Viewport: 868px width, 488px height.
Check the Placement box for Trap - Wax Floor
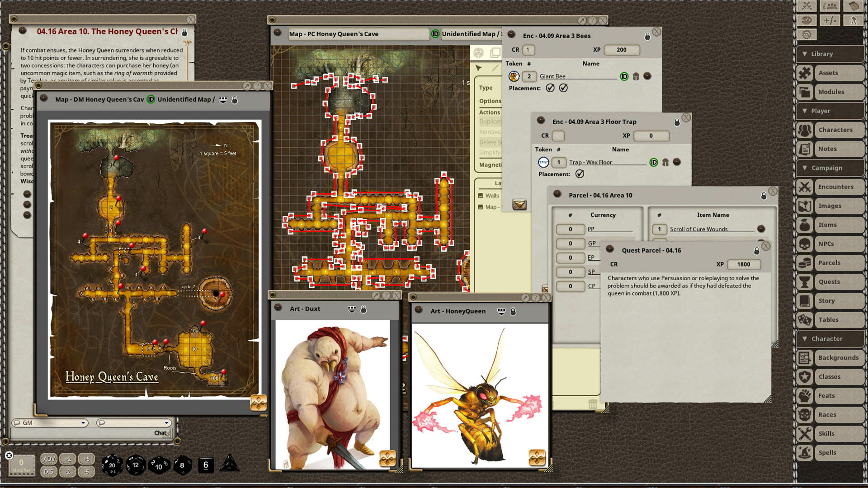[580, 174]
